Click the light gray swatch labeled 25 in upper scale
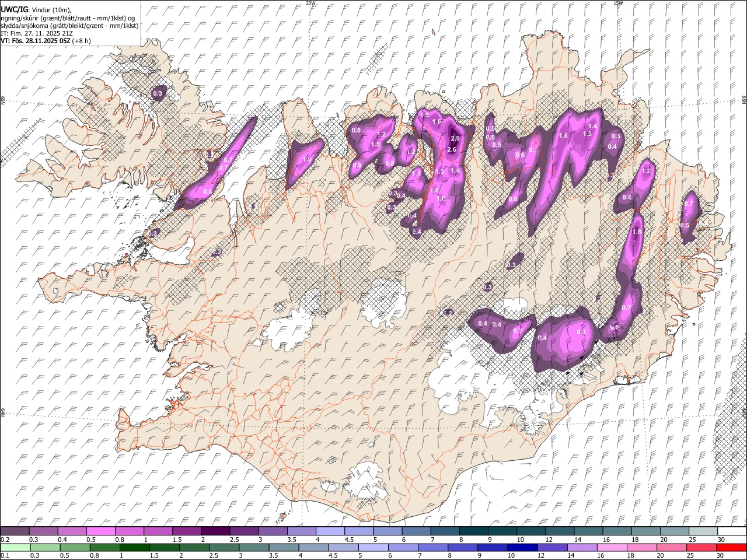 coord(703,531)
